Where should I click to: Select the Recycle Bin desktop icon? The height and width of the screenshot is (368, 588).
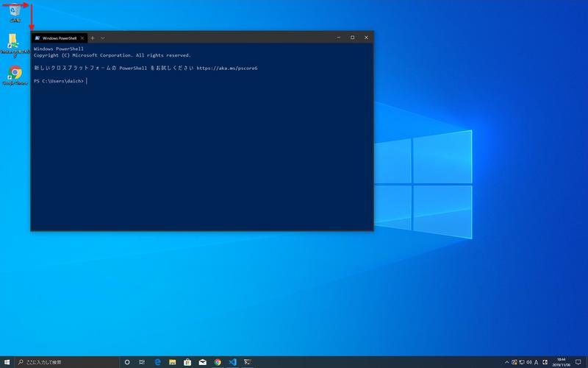pos(15,13)
